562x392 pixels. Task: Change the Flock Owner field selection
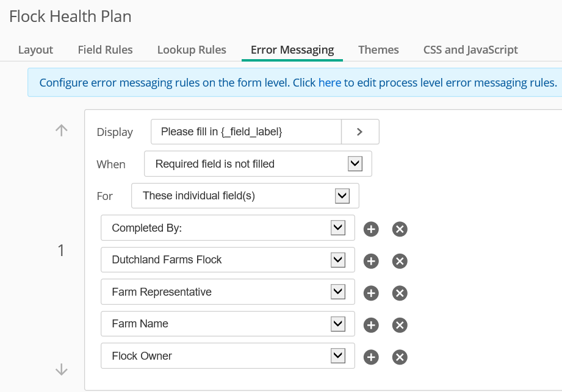coord(337,356)
